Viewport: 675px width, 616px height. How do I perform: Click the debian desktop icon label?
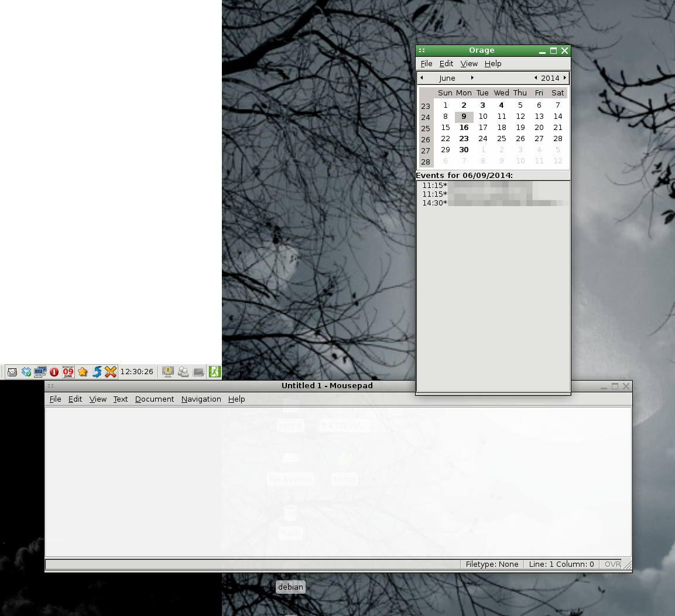pos(290,587)
